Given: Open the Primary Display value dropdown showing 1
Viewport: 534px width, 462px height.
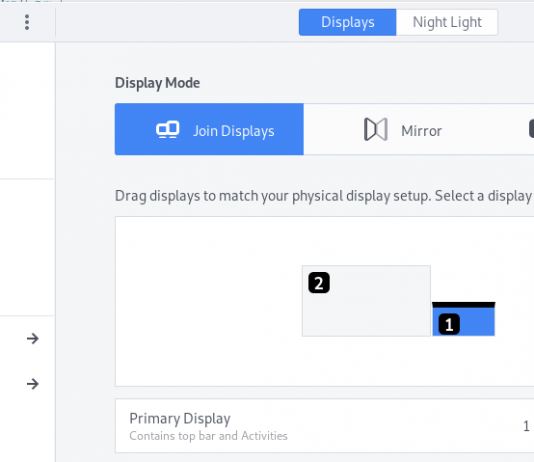Looking at the screenshot, I should 526,426.
